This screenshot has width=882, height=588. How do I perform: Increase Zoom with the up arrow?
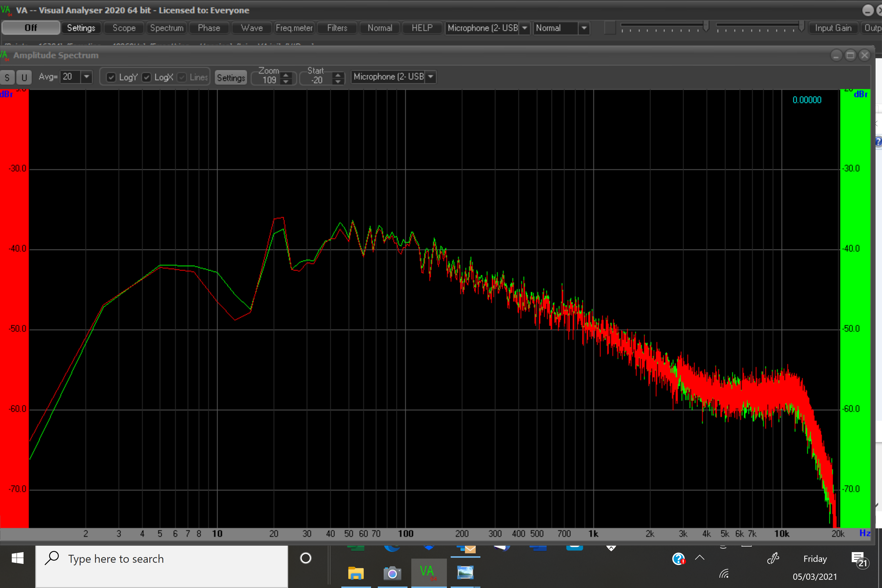pos(286,75)
